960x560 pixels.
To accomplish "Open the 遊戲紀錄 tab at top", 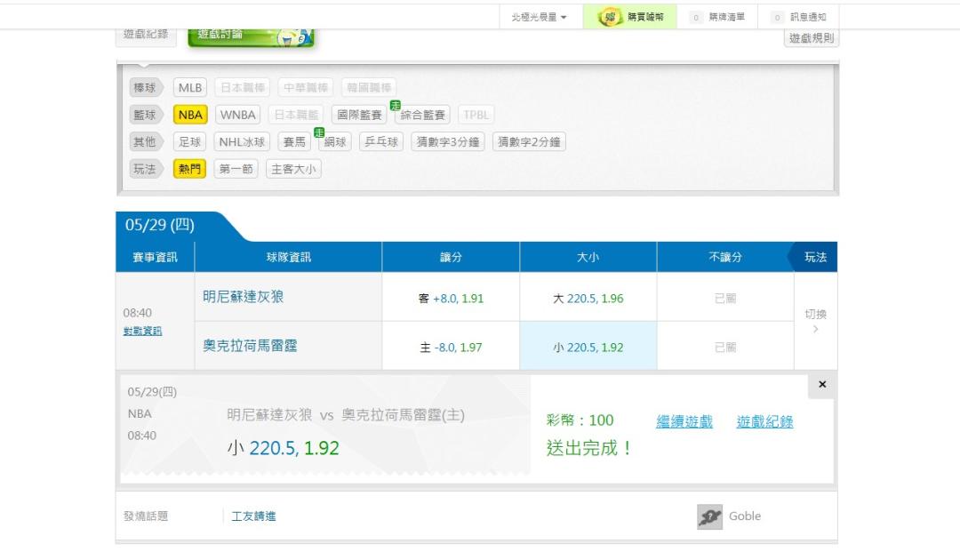I will [146, 36].
